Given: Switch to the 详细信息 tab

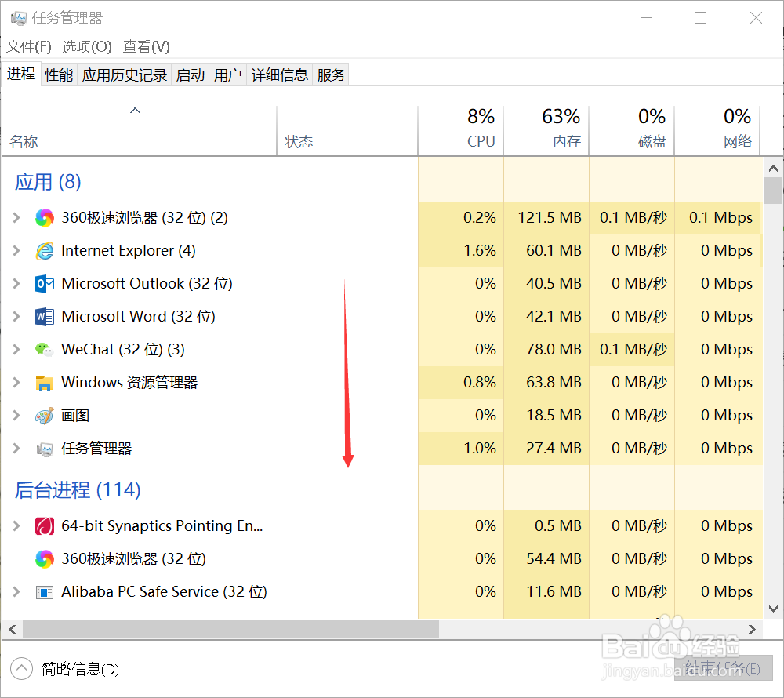Looking at the screenshot, I should [x=280, y=75].
